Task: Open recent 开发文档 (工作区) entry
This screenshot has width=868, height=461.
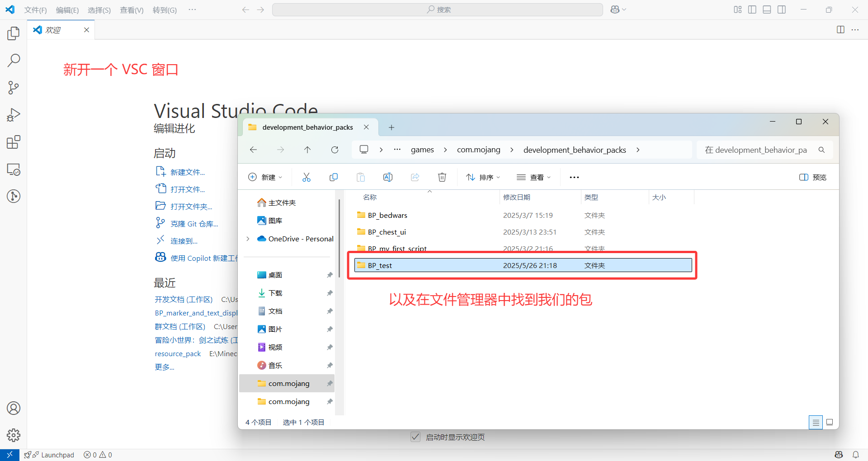Action: tap(184, 299)
